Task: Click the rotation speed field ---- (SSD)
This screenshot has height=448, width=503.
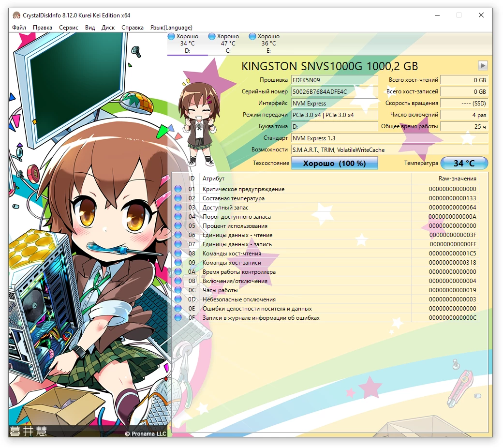Action: pyautogui.click(x=464, y=103)
